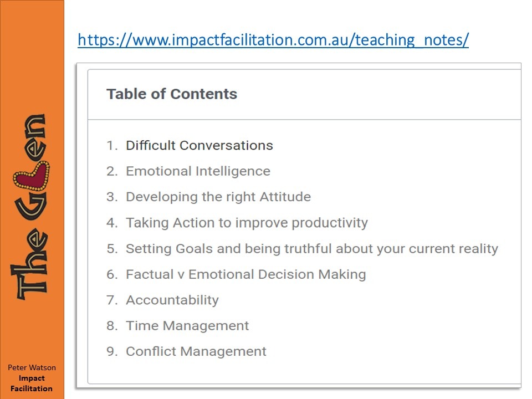Select Conflict Management in the list
532x399 pixels.
point(196,351)
